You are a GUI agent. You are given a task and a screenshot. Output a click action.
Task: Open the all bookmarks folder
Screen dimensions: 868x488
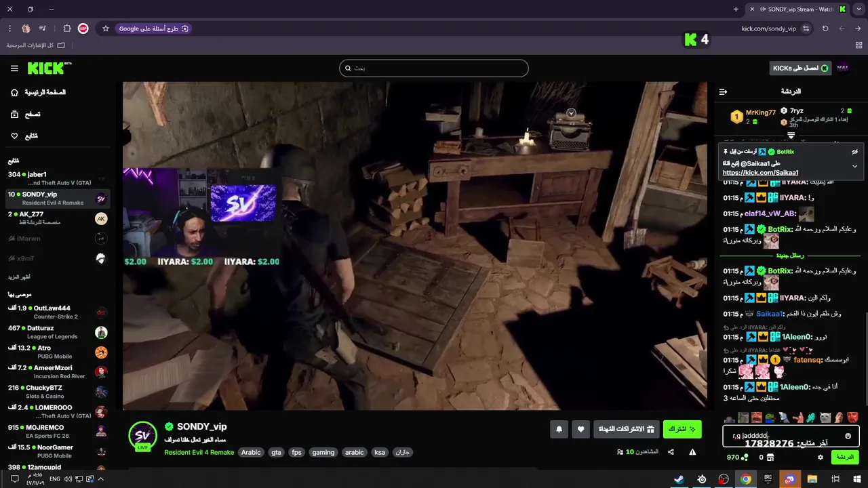tap(36, 45)
